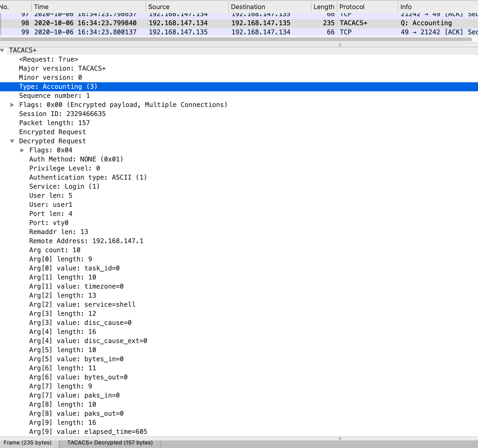Click pane divider handle below packet list

[340, 45]
